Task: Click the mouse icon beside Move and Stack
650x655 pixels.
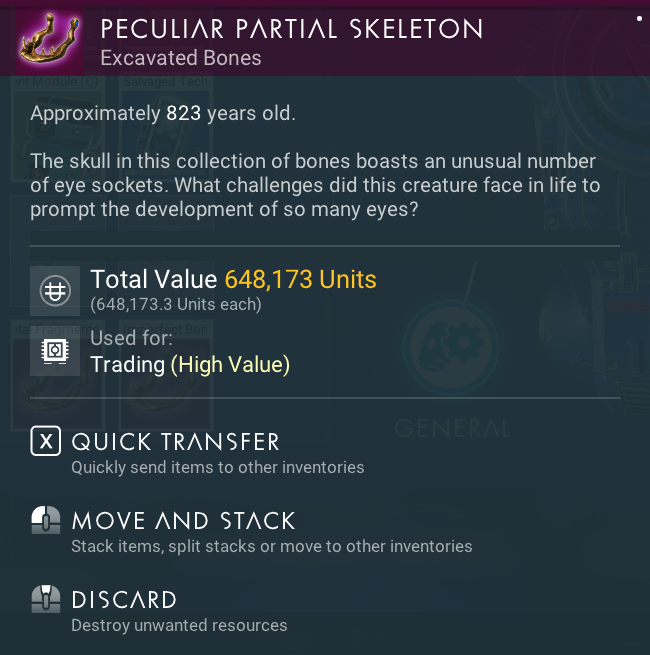Action: (x=46, y=520)
